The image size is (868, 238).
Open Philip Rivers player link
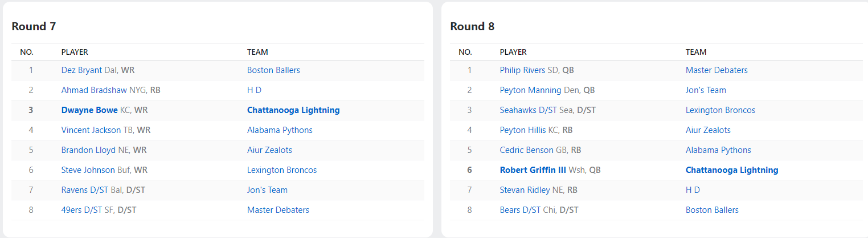click(522, 70)
